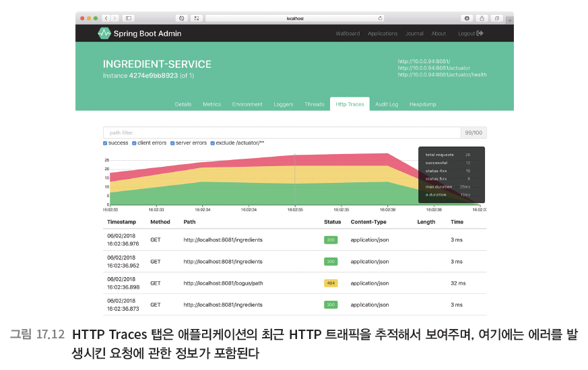This screenshot has height=370, width=588.
Task: Click the Time column header
Action: 457,222
